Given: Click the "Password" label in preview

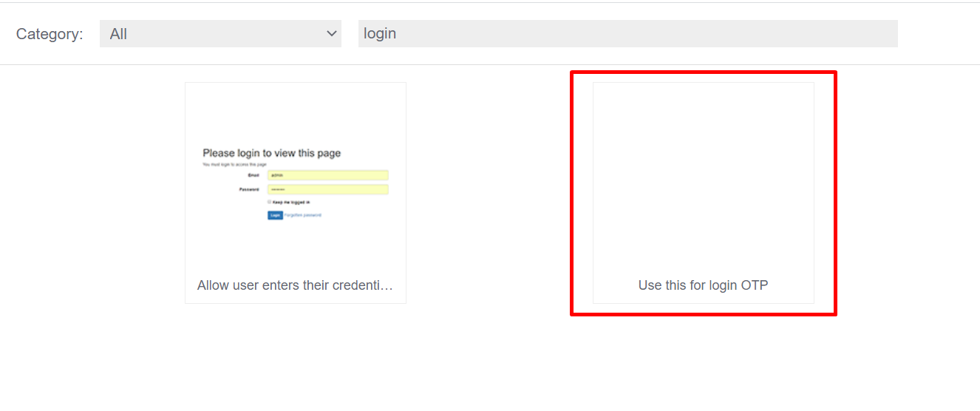Looking at the screenshot, I should (249, 189).
